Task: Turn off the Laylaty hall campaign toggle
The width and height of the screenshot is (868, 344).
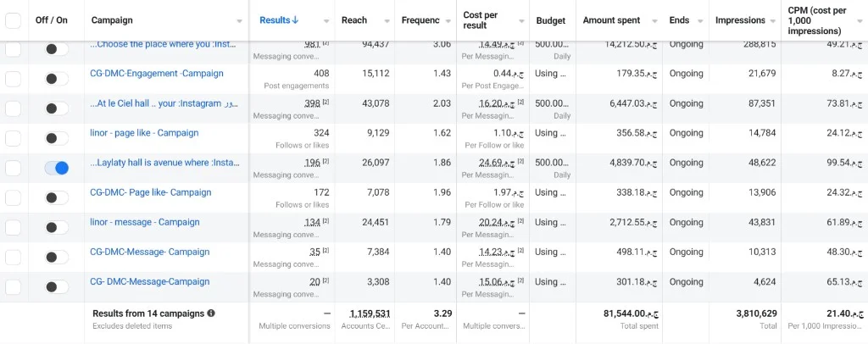Action: tap(57, 168)
